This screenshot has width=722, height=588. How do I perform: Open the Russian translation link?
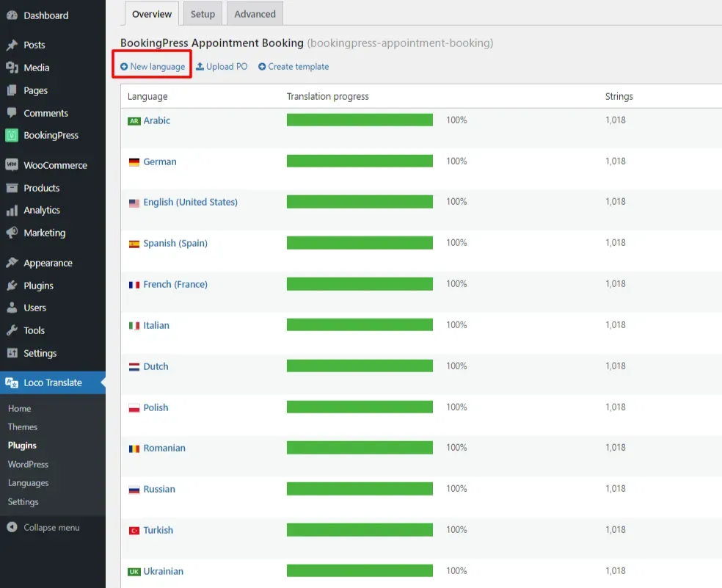click(x=159, y=489)
